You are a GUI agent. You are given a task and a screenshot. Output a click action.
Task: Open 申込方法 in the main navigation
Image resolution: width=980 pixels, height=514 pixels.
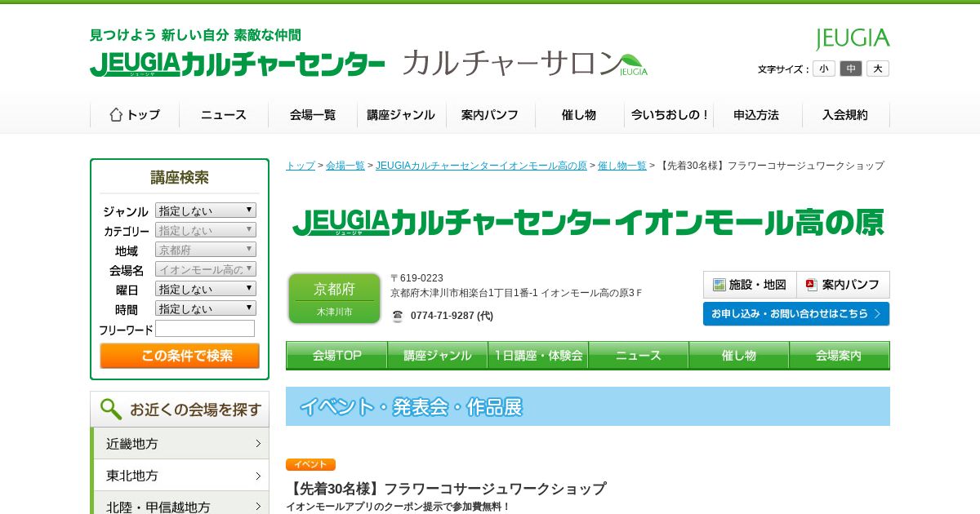(758, 115)
